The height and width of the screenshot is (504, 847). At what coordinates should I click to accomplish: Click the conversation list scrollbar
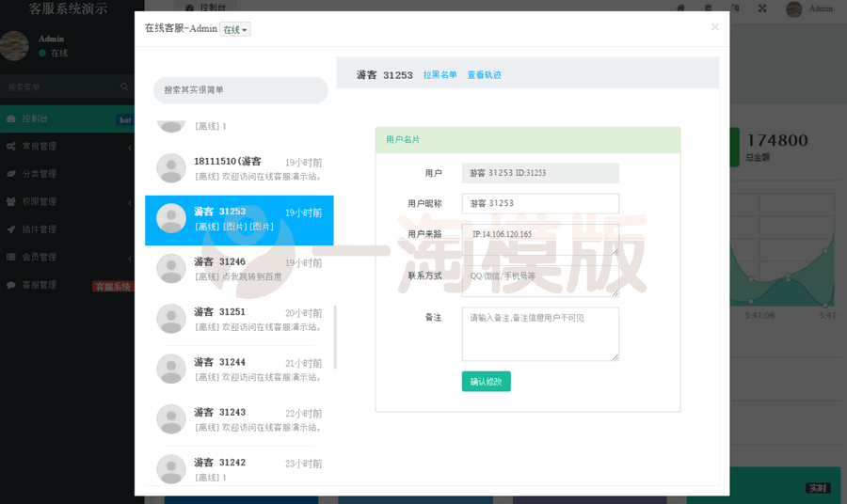pos(335,338)
